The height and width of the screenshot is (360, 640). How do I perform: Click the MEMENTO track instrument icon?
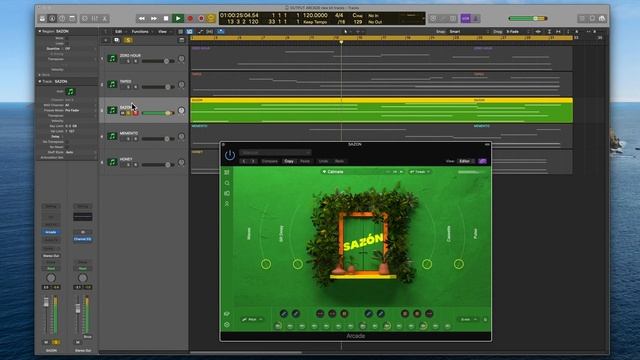(112, 136)
